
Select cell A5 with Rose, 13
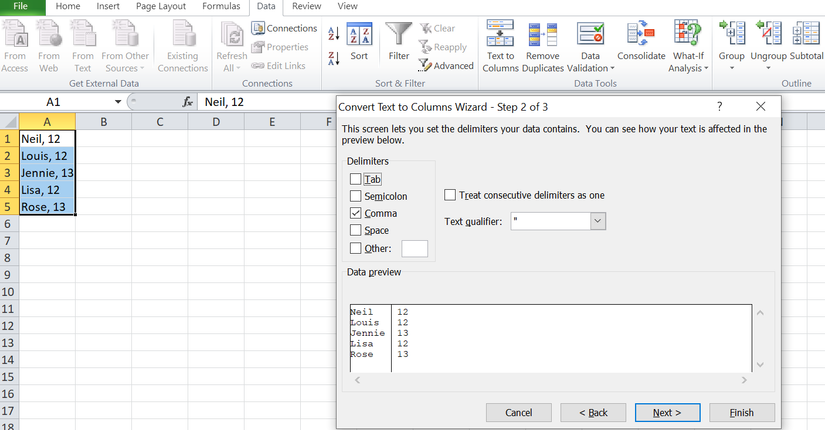click(x=47, y=207)
